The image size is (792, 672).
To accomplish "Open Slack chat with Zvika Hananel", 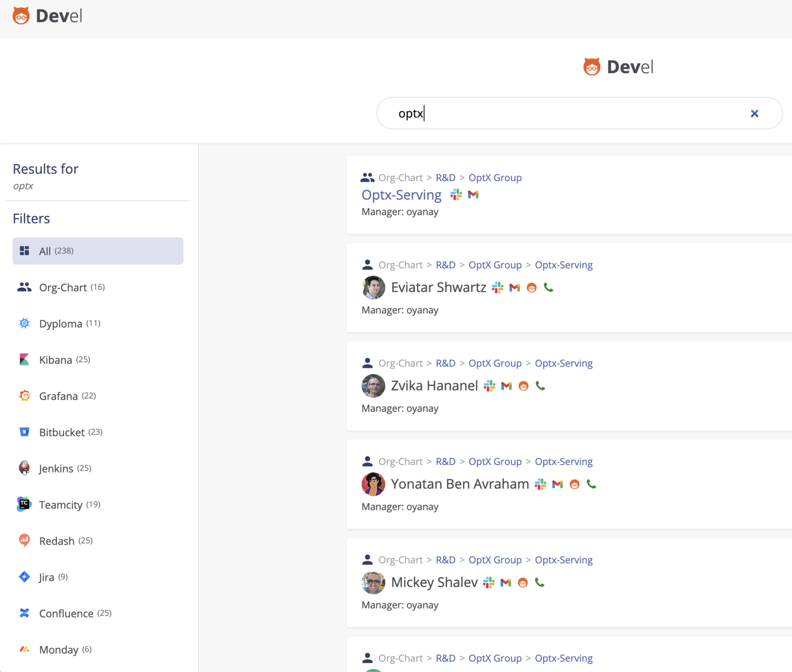I will click(489, 386).
